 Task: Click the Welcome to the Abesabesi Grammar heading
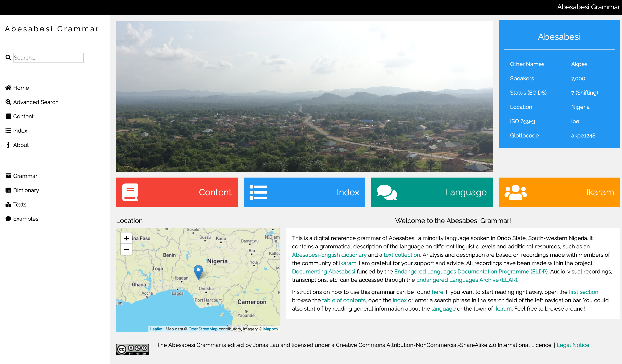pos(453,221)
